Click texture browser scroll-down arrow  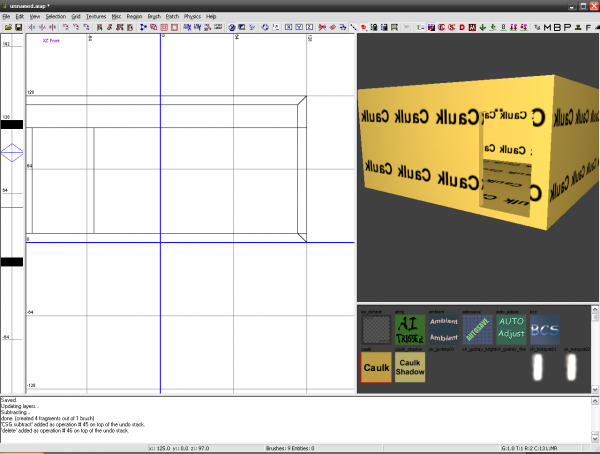(595, 390)
